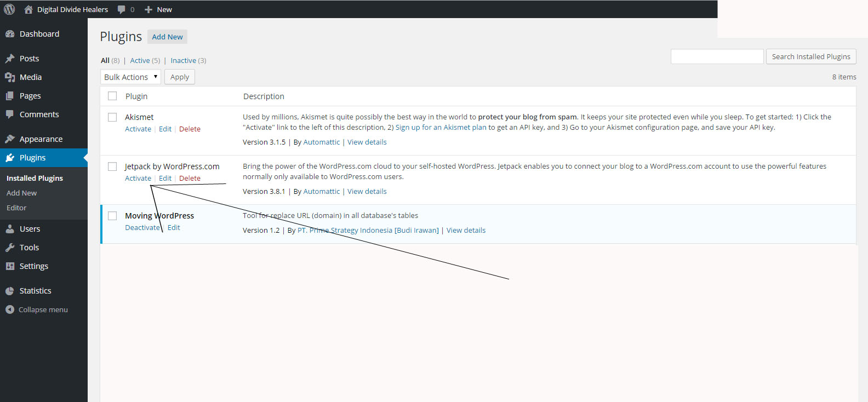Click the Dashboard gauge icon
The height and width of the screenshot is (402, 868).
point(10,34)
